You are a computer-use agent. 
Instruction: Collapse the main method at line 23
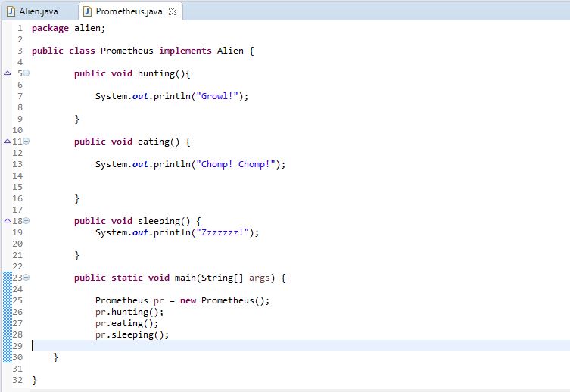coord(26,278)
